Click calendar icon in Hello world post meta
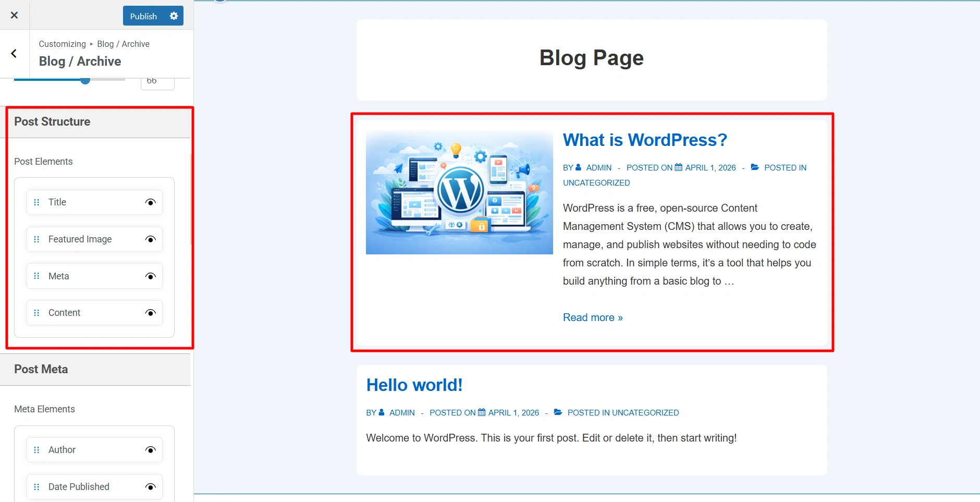980x502 pixels. (481, 412)
